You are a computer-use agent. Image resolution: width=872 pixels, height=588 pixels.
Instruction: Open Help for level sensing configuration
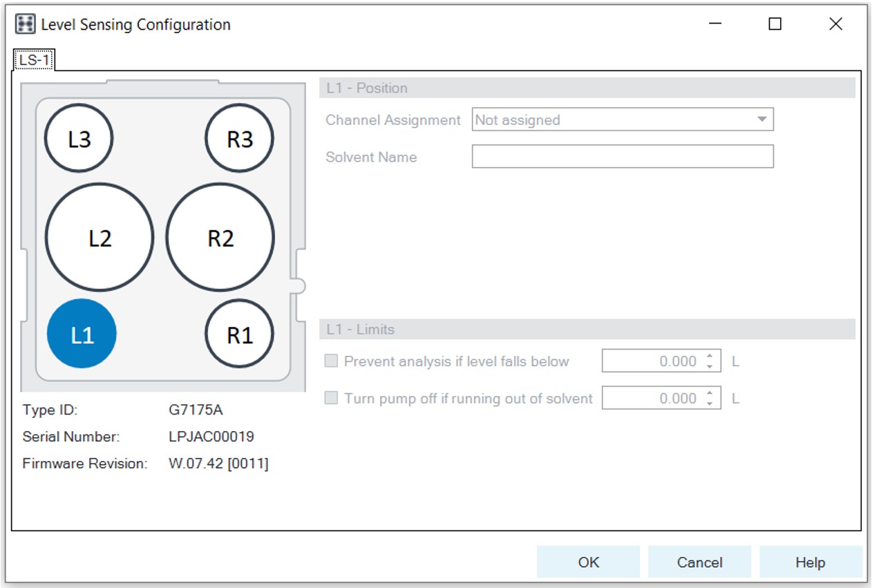coord(810,562)
